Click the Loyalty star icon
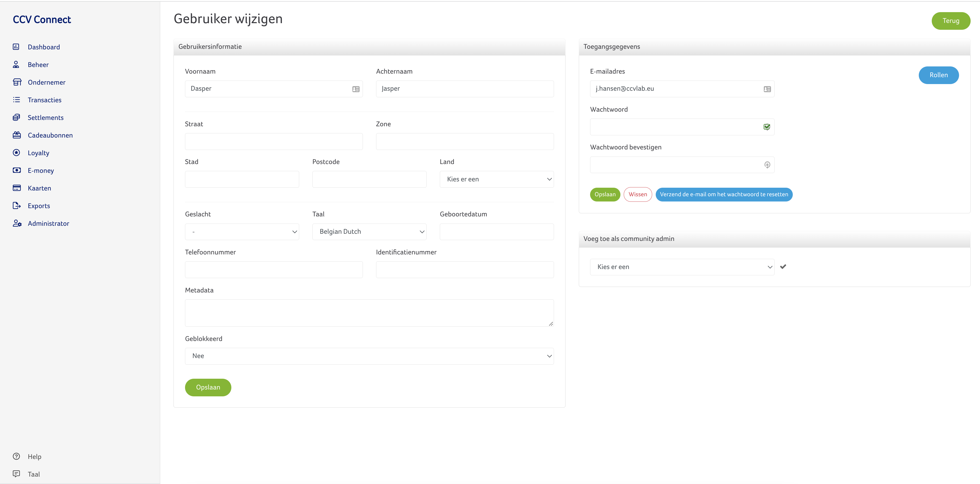This screenshot has width=980, height=484. coord(16,153)
